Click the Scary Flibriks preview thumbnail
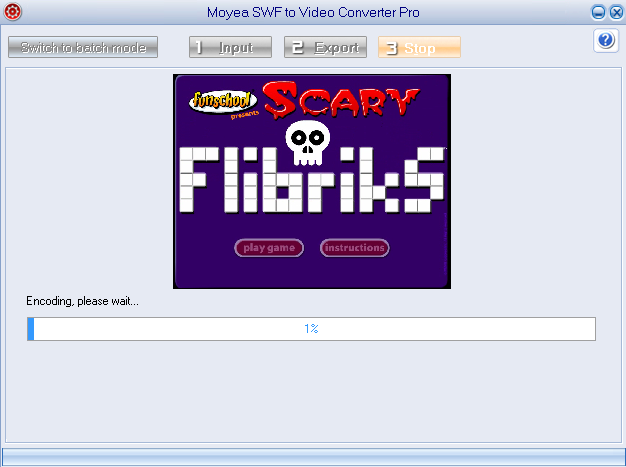 [x=312, y=181]
